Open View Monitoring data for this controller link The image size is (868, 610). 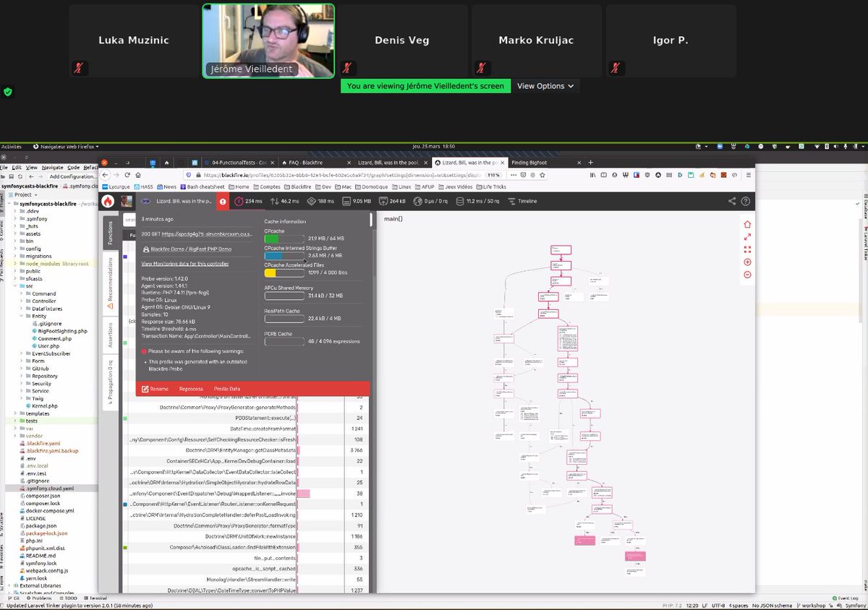184,264
